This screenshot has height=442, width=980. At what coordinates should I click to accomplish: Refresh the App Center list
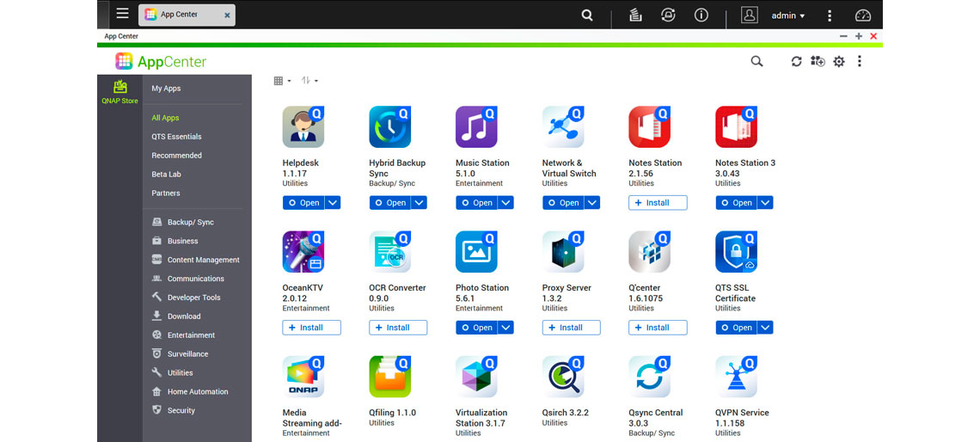pos(796,61)
